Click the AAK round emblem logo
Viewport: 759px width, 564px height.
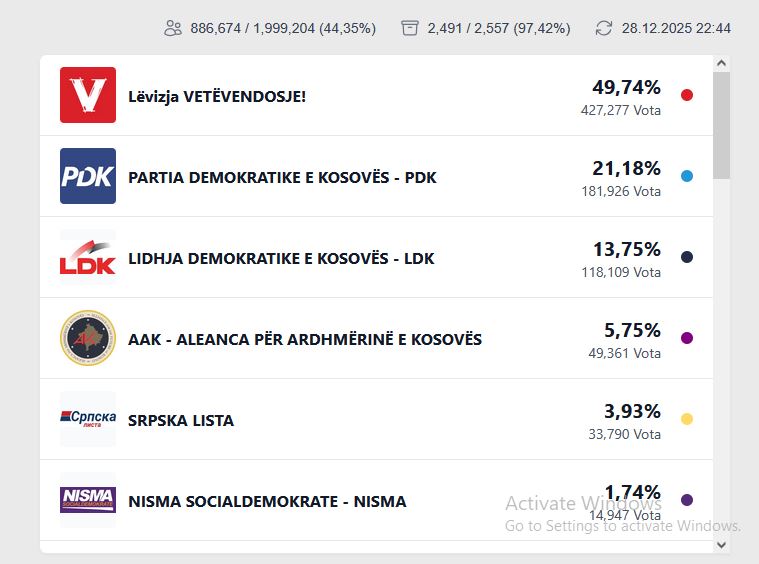[x=88, y=338]
